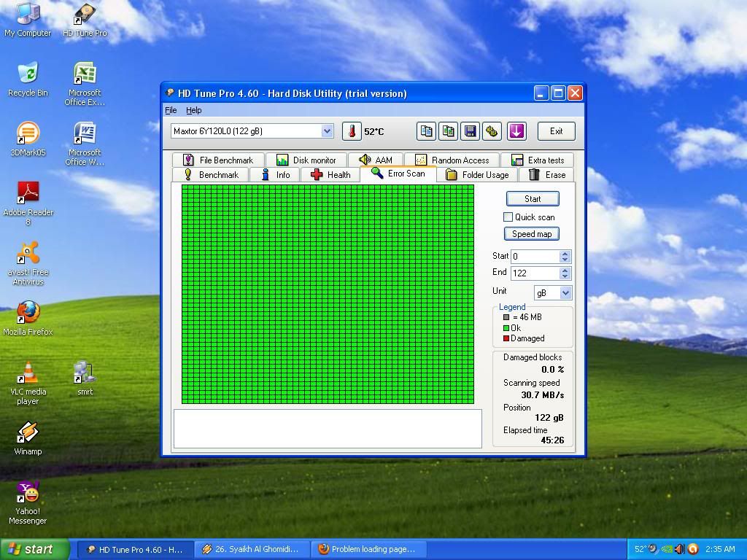
Task: Decrease the End value with down arrow
Action: coord(565,276)
